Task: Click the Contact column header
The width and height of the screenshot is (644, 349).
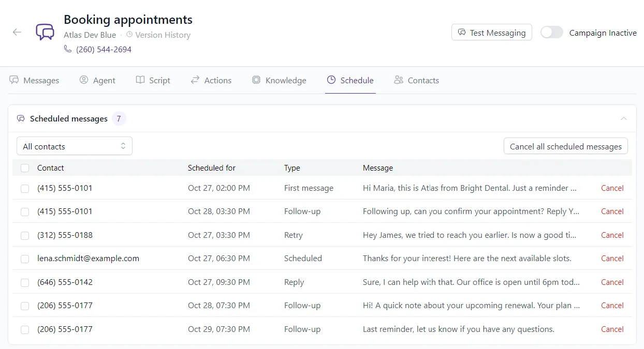Action: [51, 168]
